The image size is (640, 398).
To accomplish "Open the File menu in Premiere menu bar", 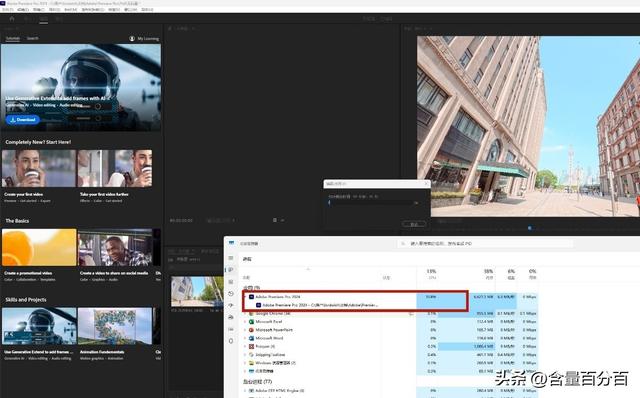I will [x=8, y=9].
